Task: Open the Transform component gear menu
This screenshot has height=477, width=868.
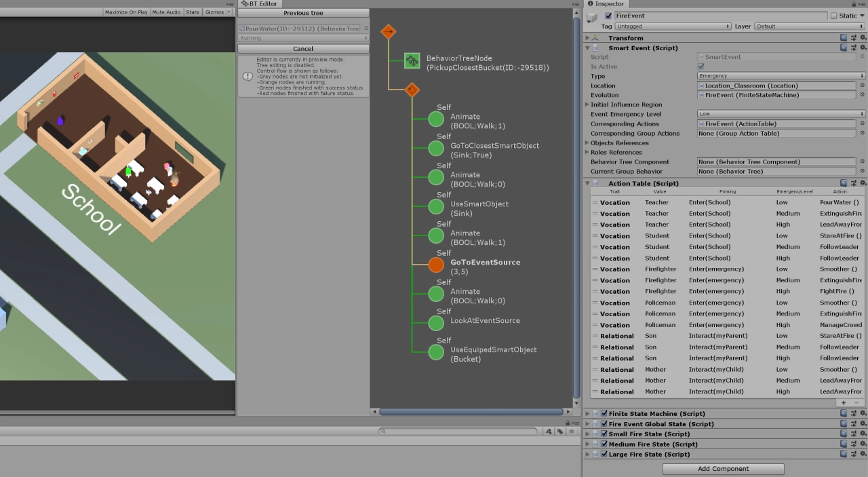Action: click(x=863, y=37)
